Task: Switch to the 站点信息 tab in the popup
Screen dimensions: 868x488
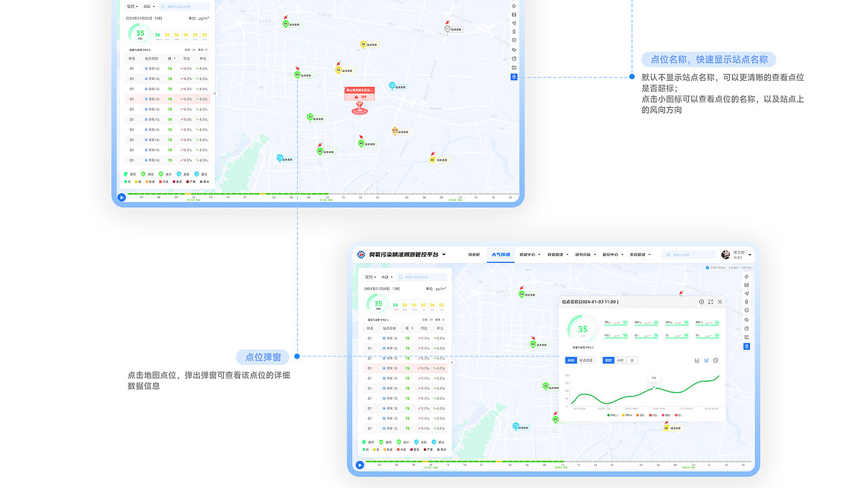Action: click(x=586, y=360)
